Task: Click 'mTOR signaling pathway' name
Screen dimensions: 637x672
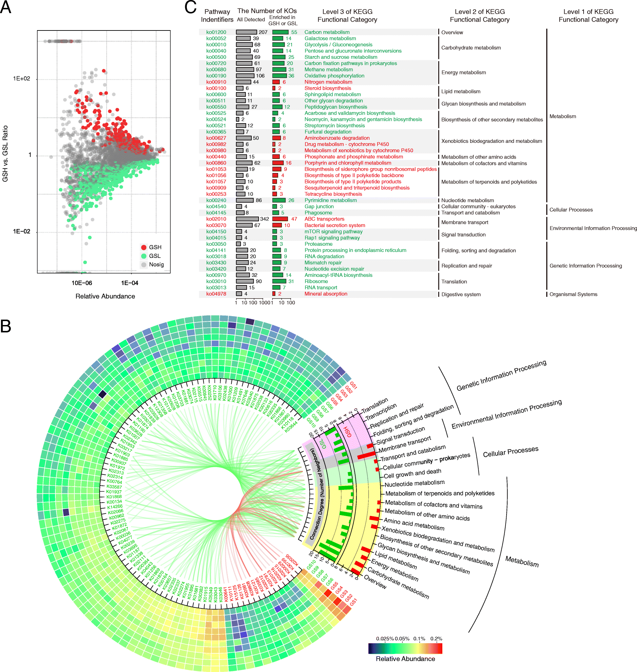Action: click(x=333, y=232)
